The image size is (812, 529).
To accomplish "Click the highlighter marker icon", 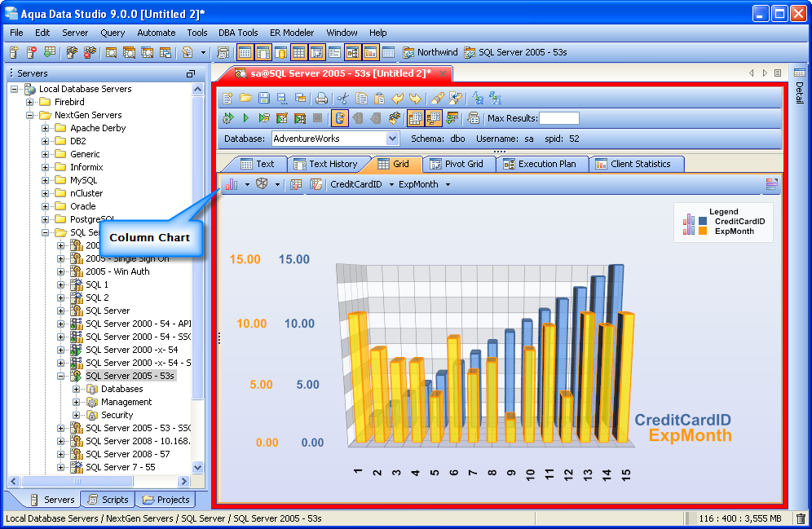I will pos(438,98).
